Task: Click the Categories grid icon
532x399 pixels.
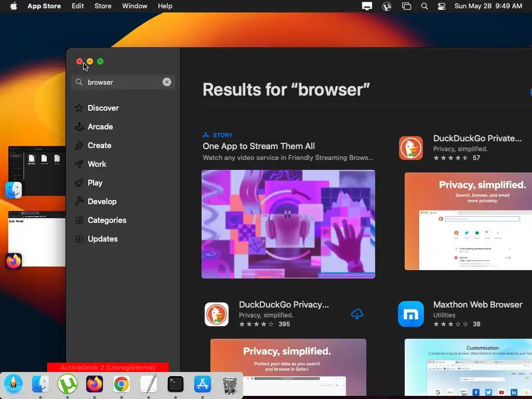Action: pyautogui.click(x=79, y=220)
